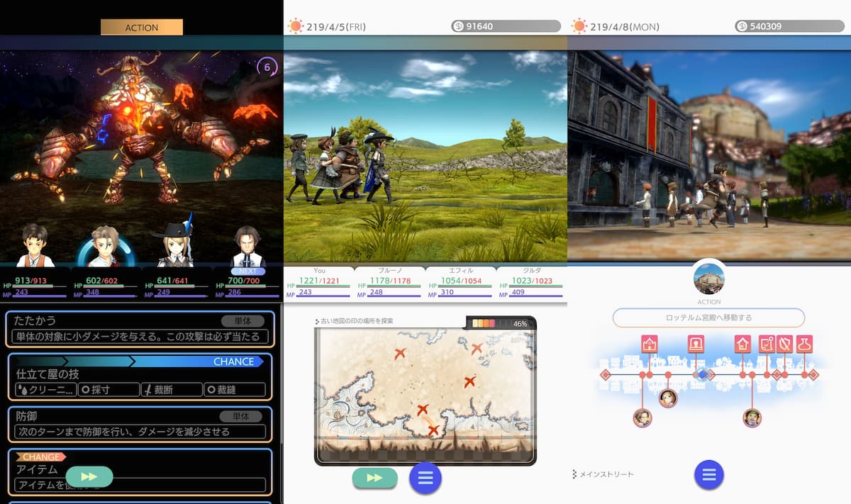The height and width of the screenshot is (504, 851).
Task: Tap the 46% exploration progress gauge
Action: pos(501,323)
